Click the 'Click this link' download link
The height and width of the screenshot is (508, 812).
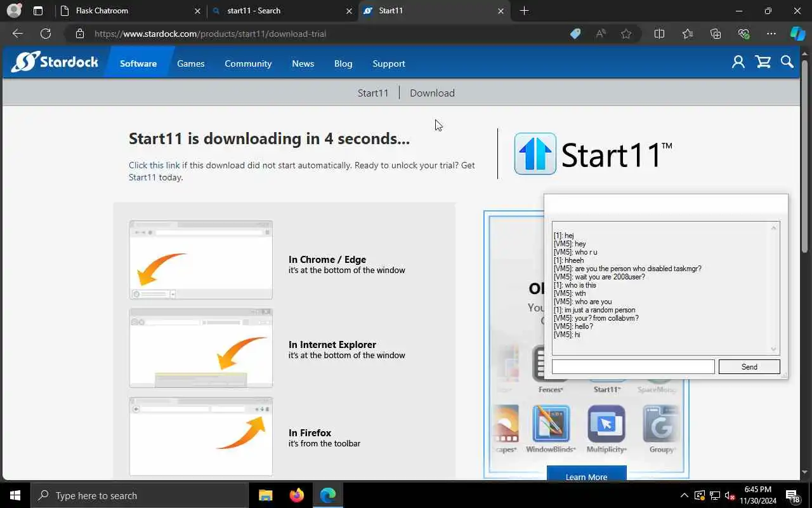point(154,165)
